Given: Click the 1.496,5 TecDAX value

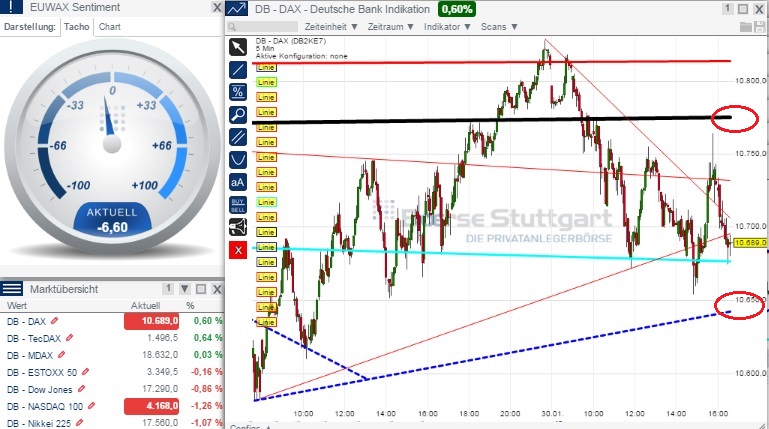Looking at the screenshot, I should (162, 338).
